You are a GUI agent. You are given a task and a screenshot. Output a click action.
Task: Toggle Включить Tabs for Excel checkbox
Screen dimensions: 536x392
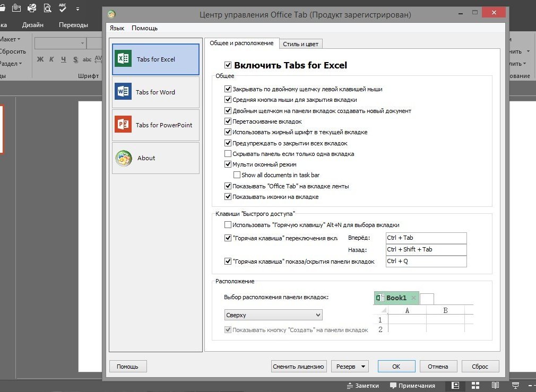point(228,65)
